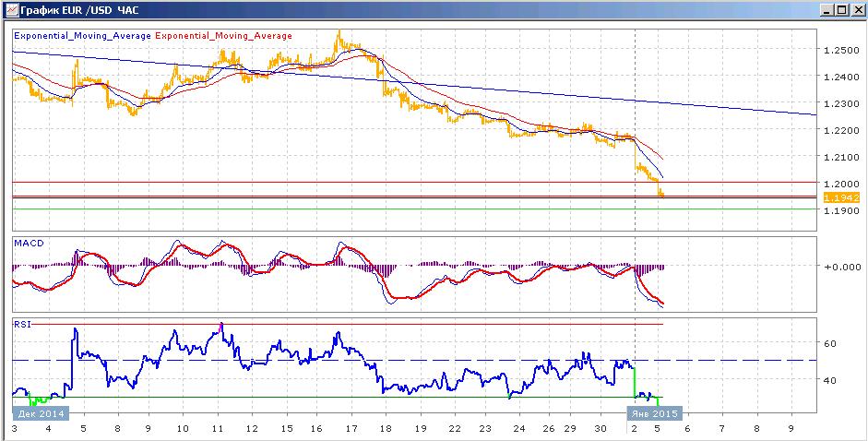The width and height of the screenshot is (868, 441).
Task: Click the MACD panel label
Action: tap(26, 244)
